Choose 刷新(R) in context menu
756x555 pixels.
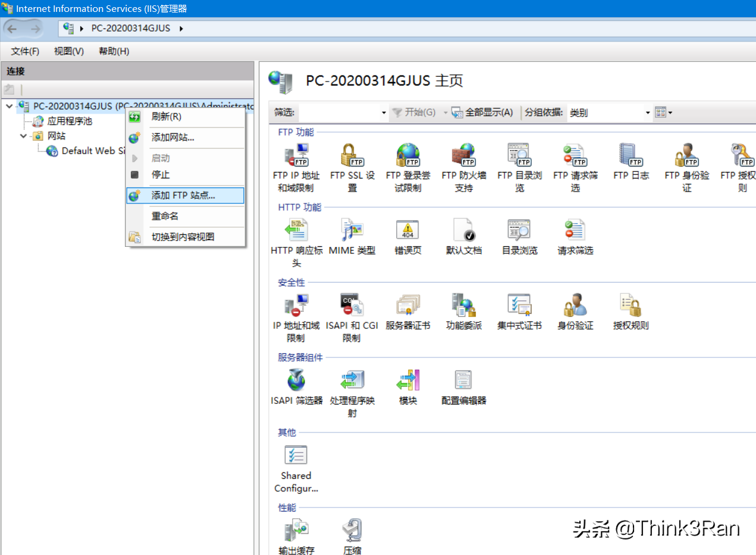click(186, 117)
